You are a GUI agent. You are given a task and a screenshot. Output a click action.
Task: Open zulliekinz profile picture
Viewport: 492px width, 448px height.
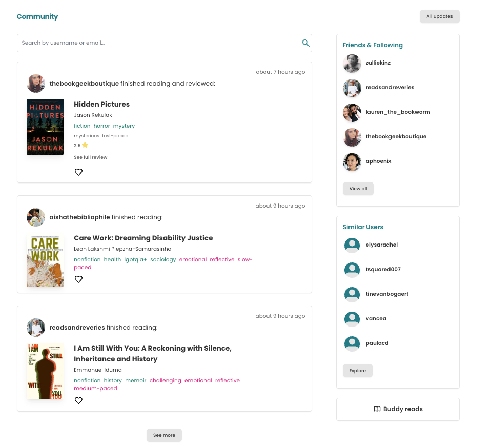click(x=352, y=63)
